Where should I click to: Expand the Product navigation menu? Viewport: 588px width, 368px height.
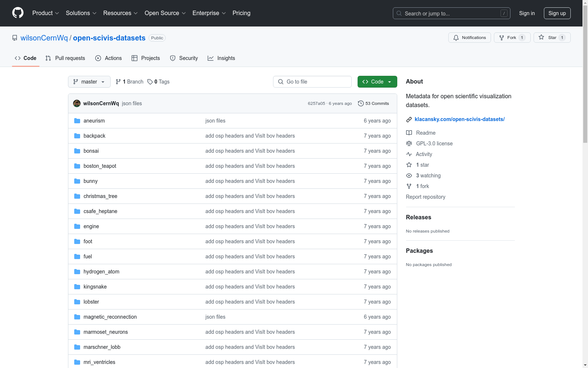pos(46,13)
